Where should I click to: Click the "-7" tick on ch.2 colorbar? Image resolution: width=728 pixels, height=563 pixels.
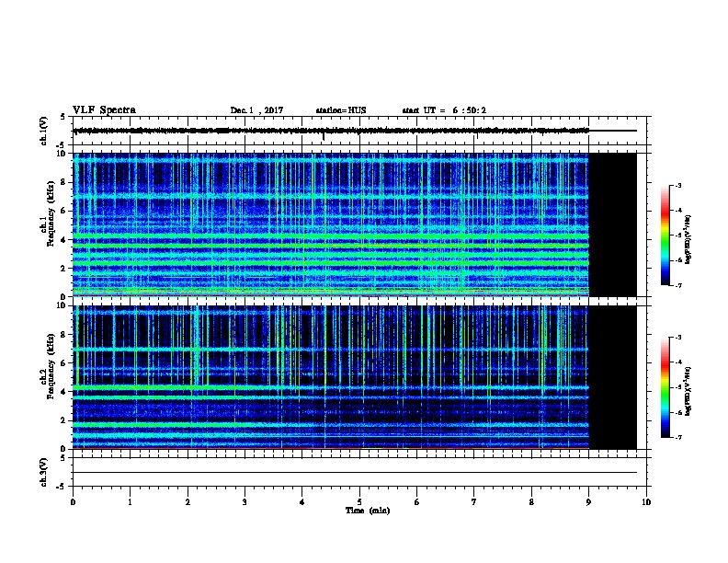(678, 438)
